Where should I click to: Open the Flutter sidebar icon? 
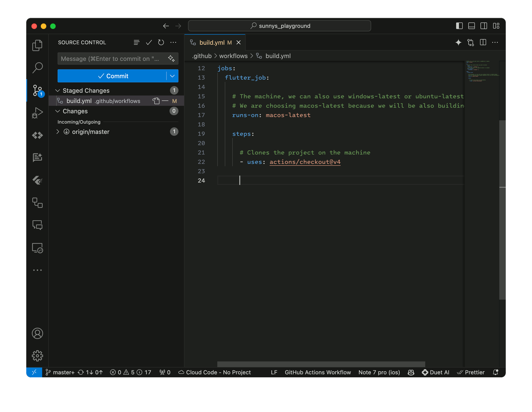37,180
